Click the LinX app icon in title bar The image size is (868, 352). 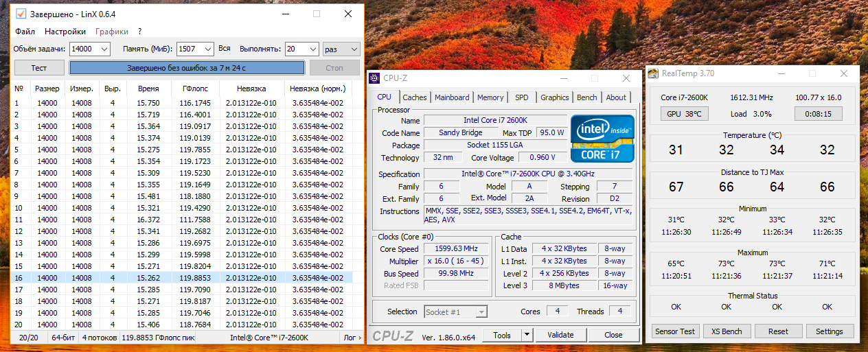(21, 13)
